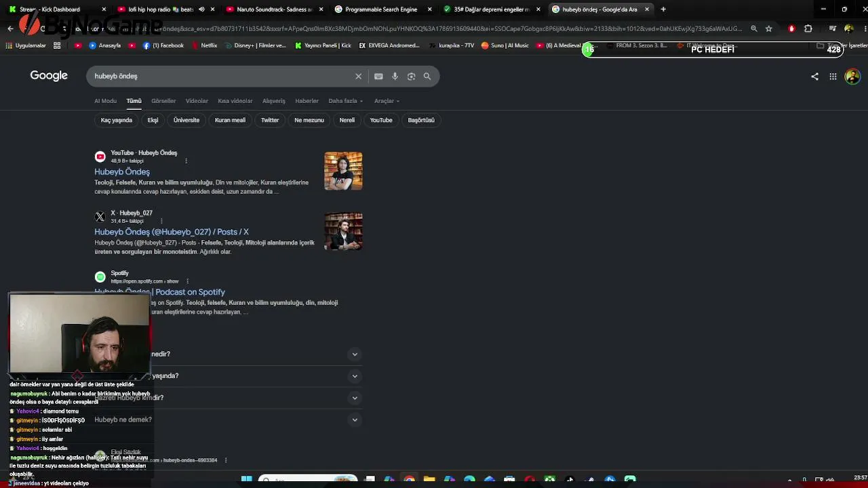Image resolution: width=868 pixels, height=488 pixels.
Task: Click the search field containing 'hubeyb öndeş'
Action: tap(222, 77)
